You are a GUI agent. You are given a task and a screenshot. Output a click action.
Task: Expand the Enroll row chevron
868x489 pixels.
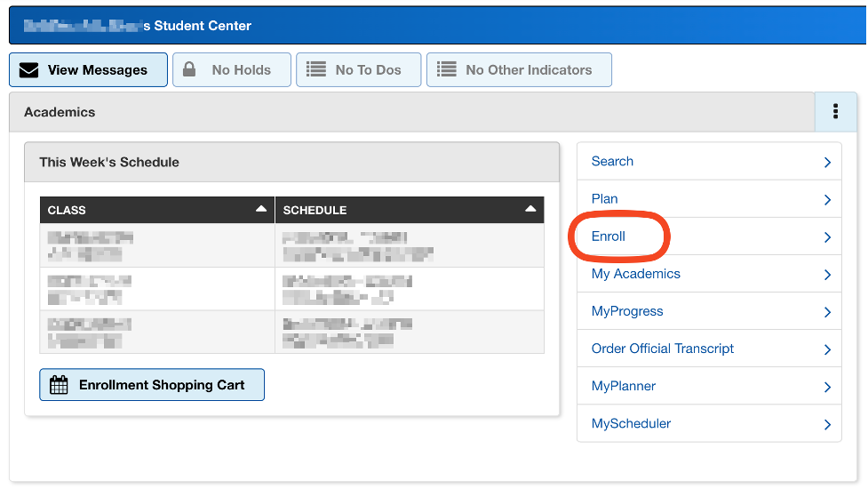827,237
